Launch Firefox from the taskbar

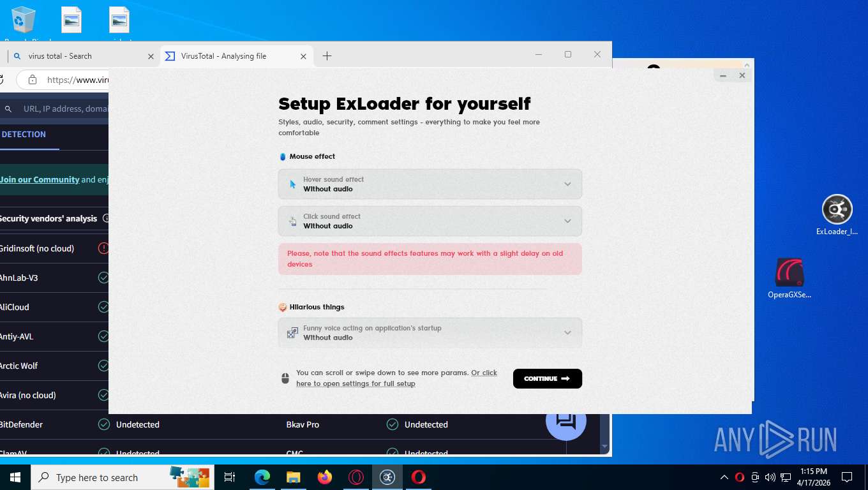pos(325,477)
